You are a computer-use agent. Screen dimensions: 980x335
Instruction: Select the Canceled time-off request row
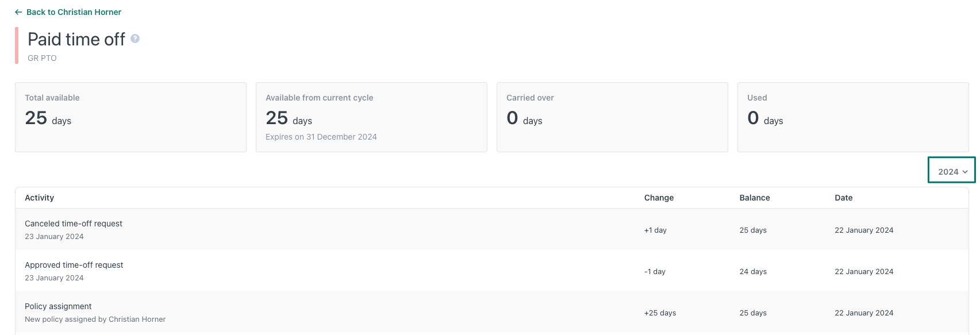[x=74, y=224]
